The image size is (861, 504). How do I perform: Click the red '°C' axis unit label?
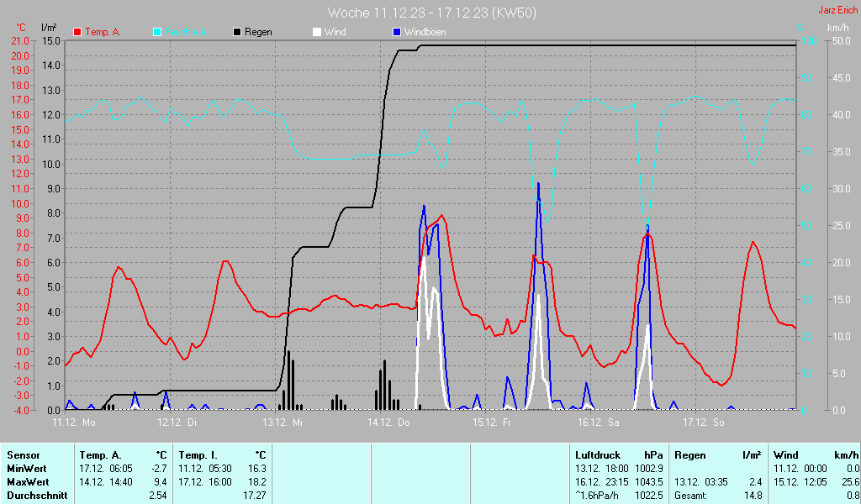pyautogui.click(x=21, y=28)
